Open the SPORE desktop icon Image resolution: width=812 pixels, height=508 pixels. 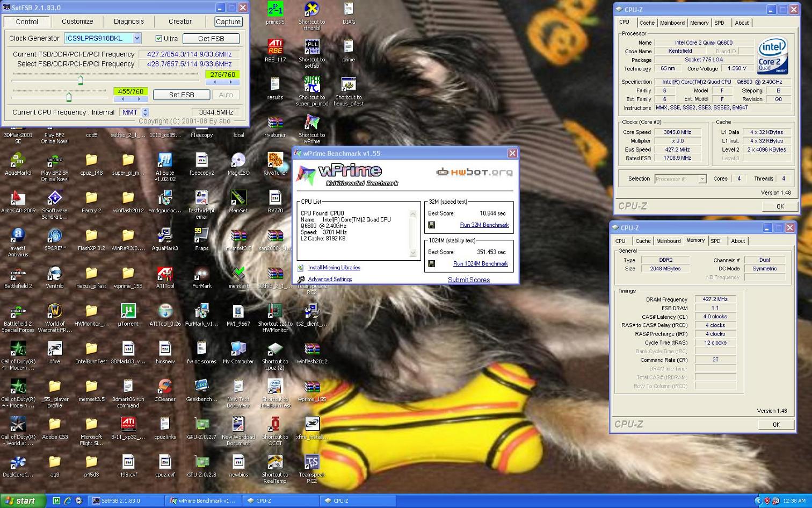coord(55,239)
